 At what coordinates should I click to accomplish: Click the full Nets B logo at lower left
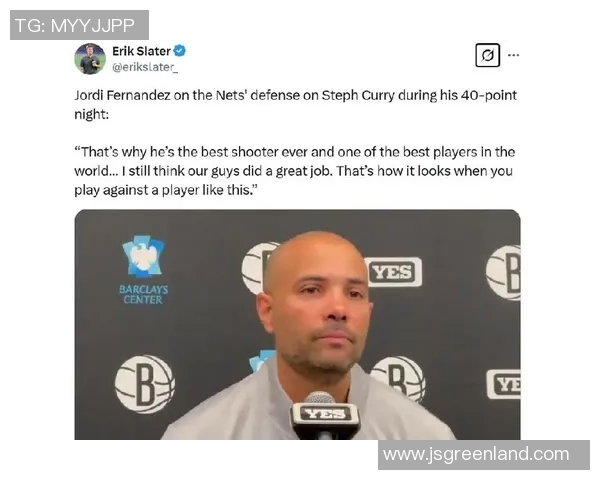point(145,384)
